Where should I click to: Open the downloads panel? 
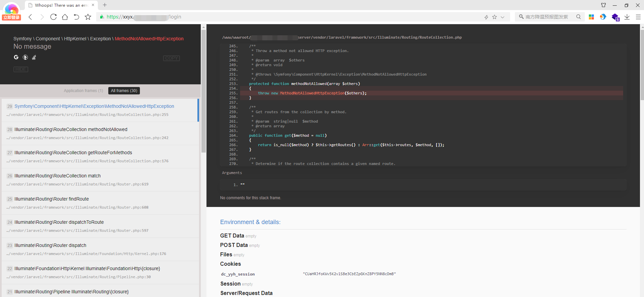pyautogui.click(x=627, y=17)
